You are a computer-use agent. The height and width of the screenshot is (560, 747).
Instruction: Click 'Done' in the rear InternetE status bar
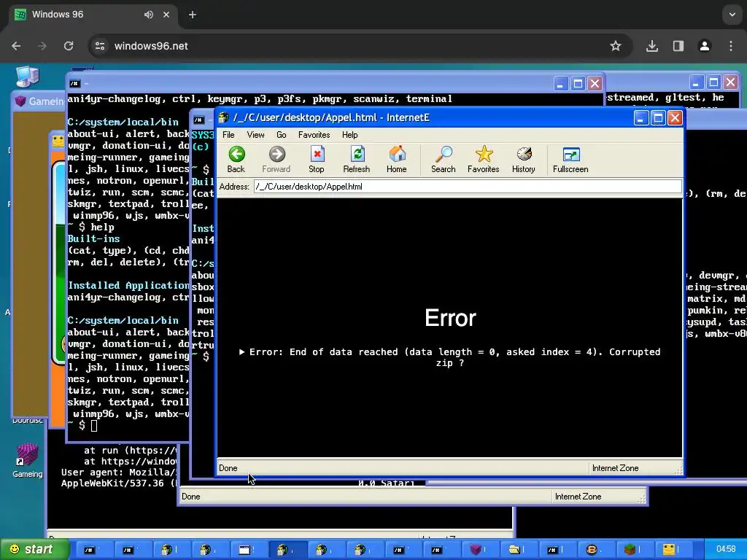click(191, 497)
